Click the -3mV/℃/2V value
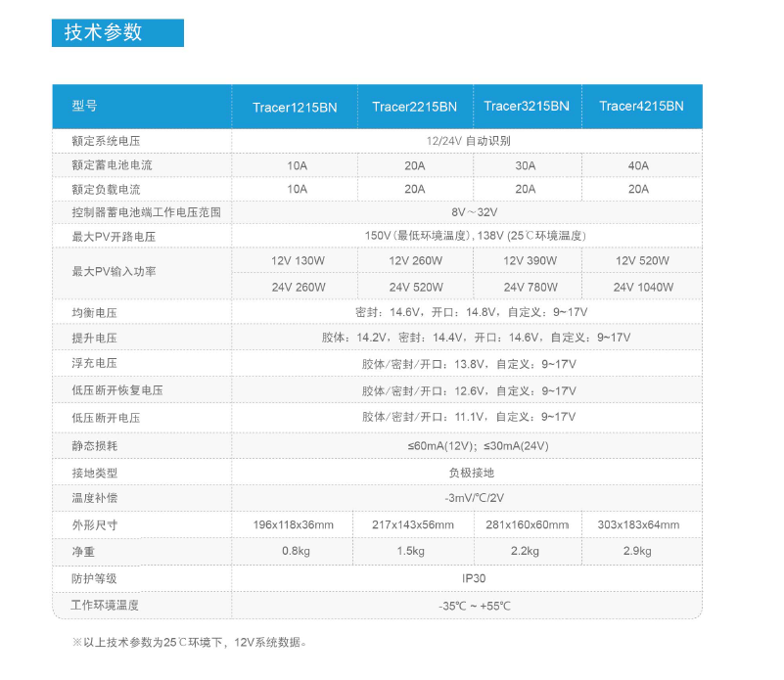Viewport: 784px width, 680px height. click(474, 498)
